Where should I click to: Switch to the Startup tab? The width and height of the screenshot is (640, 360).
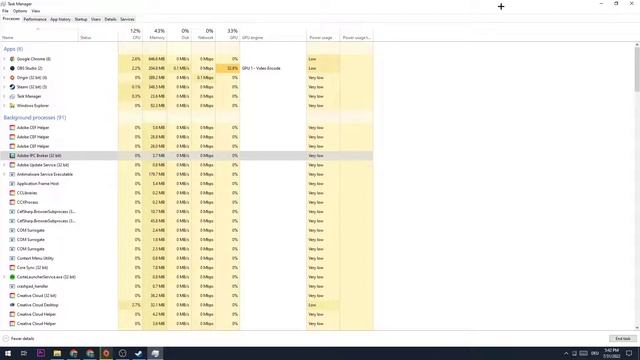pyautogui.click(x=81, y=19)
